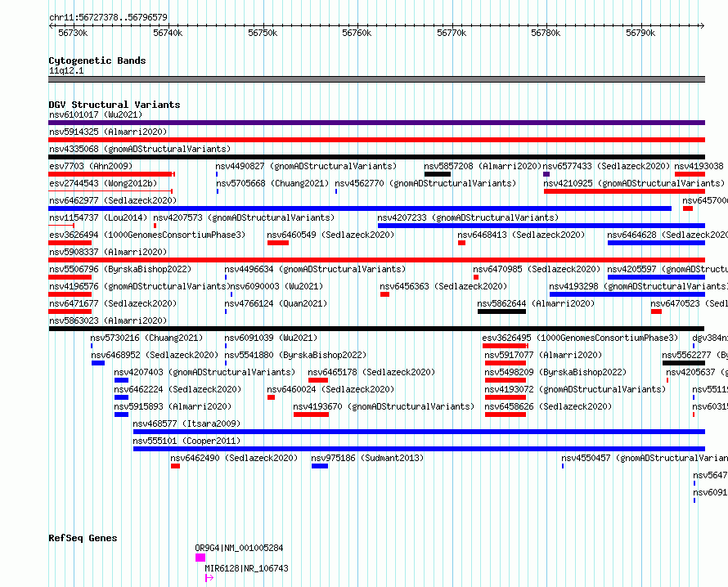This screenshot has height=587, width=728.
Task: Open the OR9G4|NM_001005284 gene label
Action: click(x=239, y=548)
